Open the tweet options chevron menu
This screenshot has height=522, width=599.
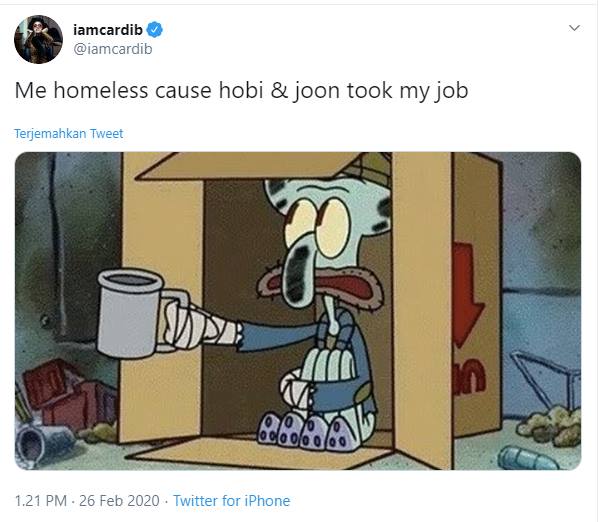pyautogui.click(x=574, y=28)
